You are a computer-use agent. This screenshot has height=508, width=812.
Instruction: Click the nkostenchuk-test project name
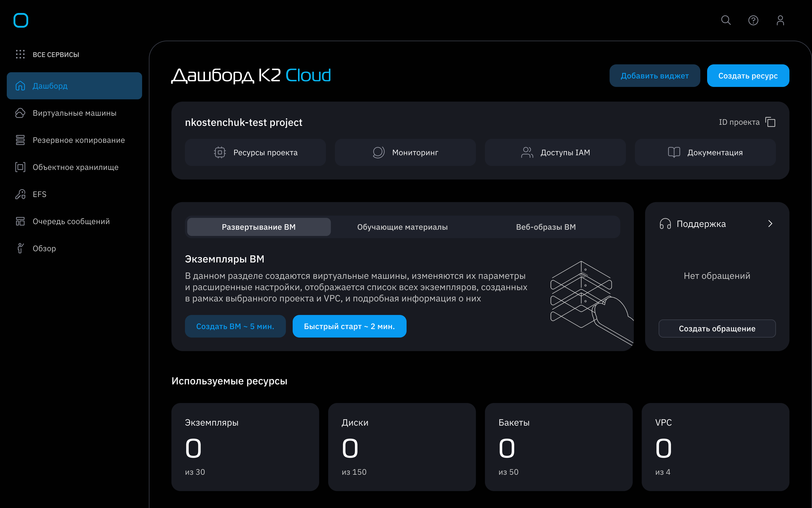click(x=244, y=122)
